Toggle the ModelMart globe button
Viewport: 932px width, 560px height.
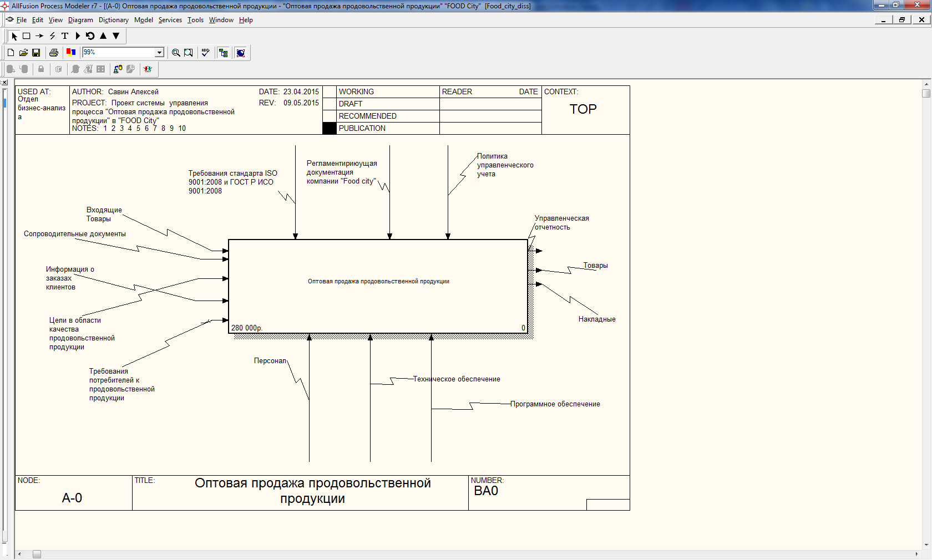(241, 53)
